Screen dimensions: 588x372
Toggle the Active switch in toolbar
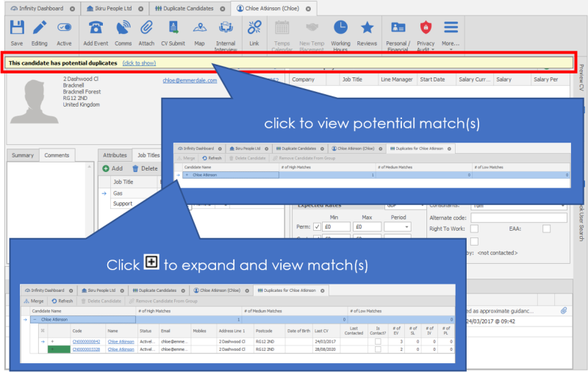[x=64, y=29]
